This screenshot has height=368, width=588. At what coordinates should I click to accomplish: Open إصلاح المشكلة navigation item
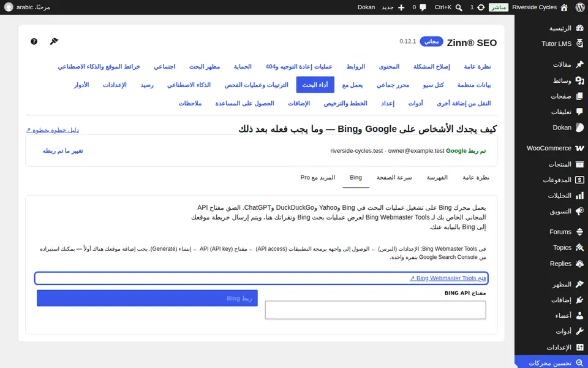(x=432, y=66)
